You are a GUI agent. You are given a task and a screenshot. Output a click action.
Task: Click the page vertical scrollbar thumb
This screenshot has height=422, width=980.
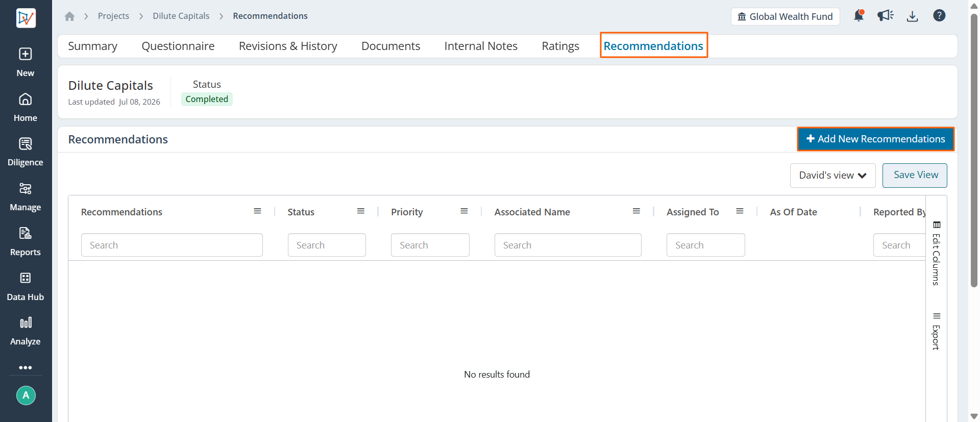pyautogui.click(x=974, y=150)
